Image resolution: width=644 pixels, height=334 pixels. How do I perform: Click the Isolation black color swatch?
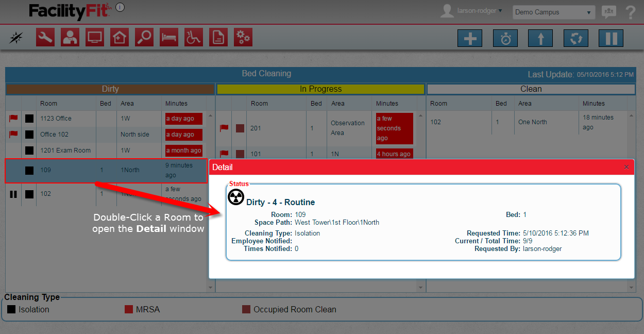11,310
